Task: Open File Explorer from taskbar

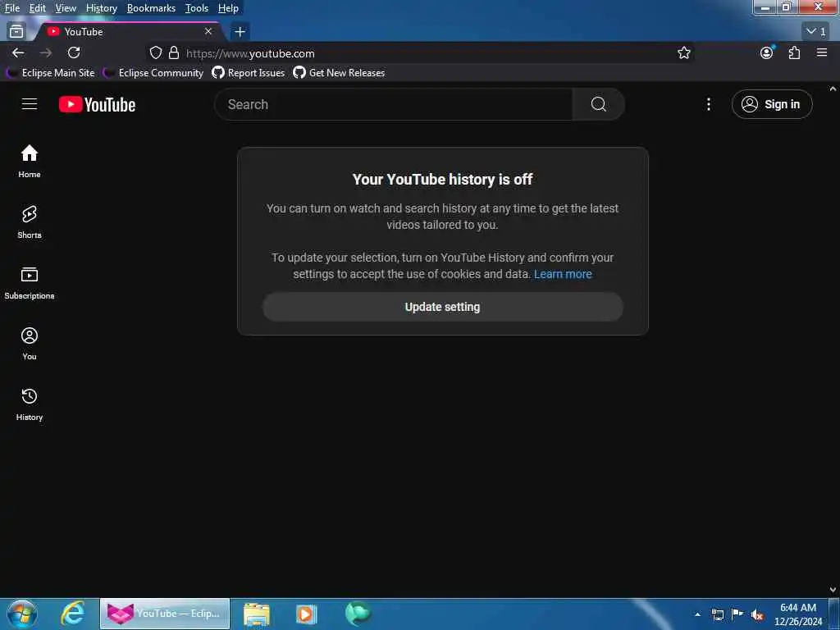Action: [257, 614]
